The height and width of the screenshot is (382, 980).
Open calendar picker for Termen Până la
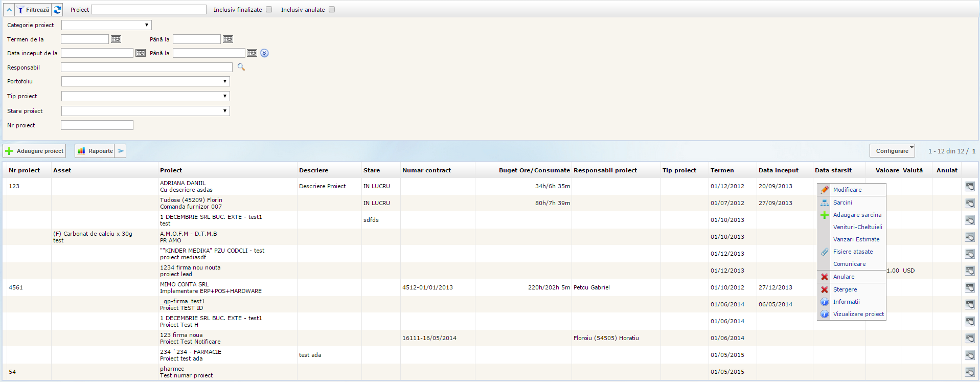click(228, 39)
